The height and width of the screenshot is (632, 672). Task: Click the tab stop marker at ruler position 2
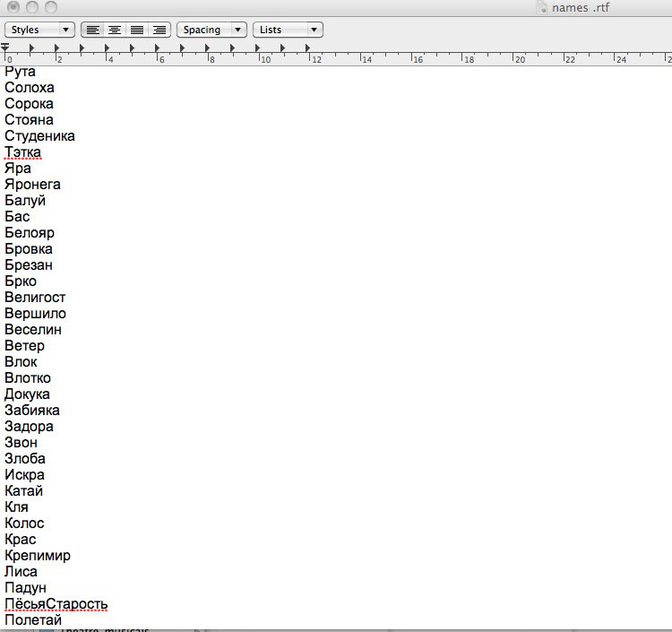click(x=56, y=49)
